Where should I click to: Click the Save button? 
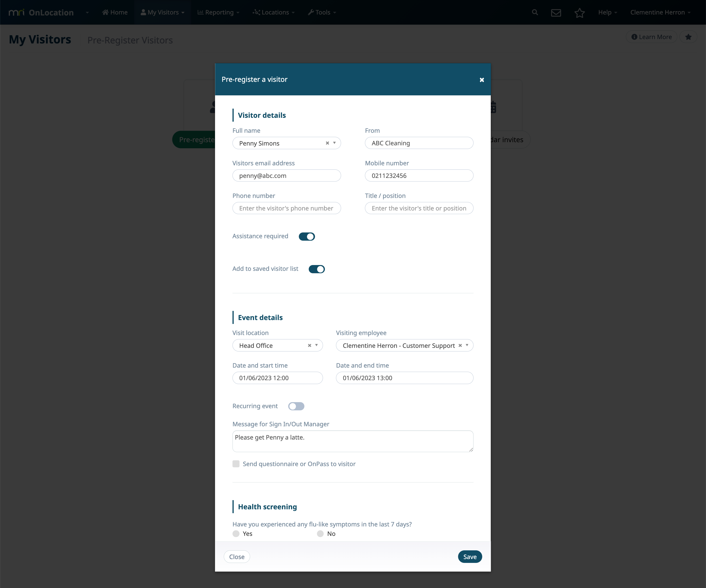click(470, 557)
